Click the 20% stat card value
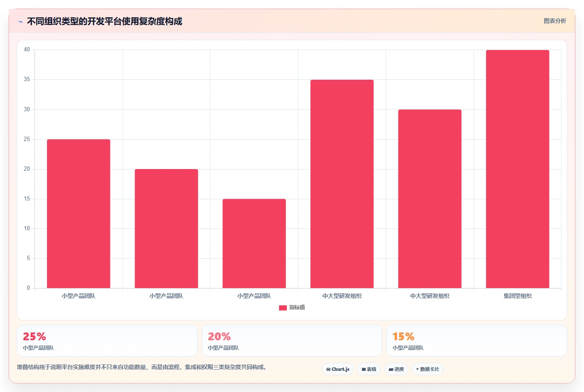The height and width of the screenshot is (392, 584). coord(220,336)
